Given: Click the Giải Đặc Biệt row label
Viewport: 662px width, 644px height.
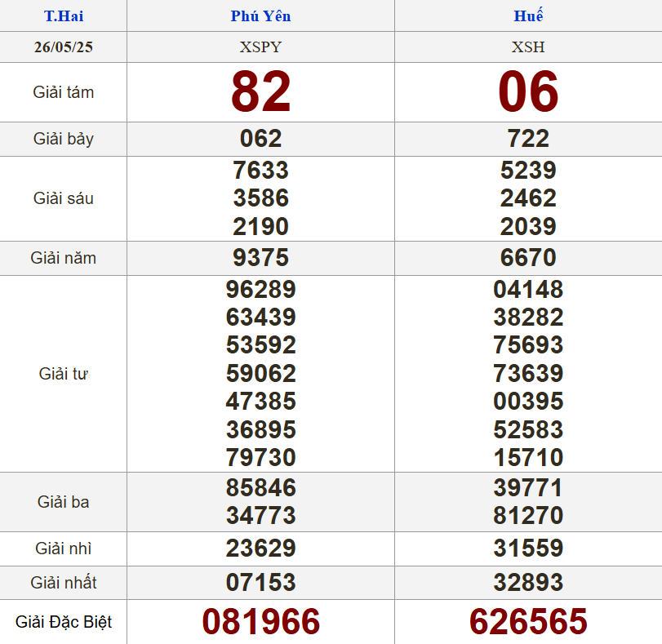Looking at the screenshot, I should click(64, 622).
